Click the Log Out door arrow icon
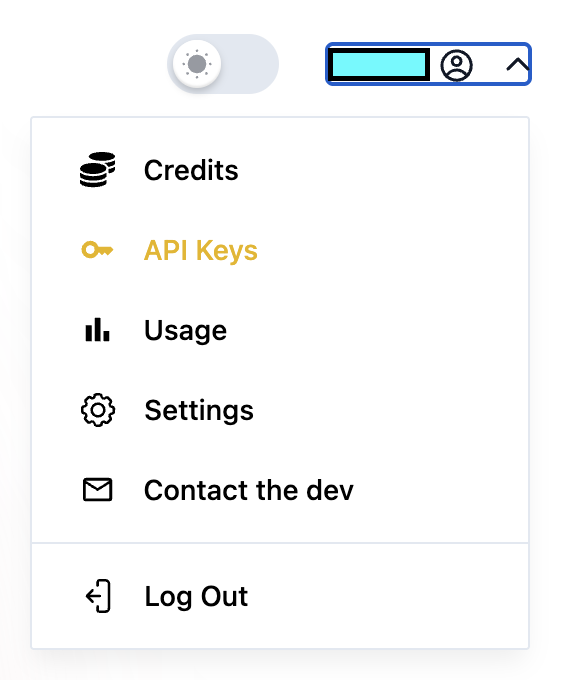564x680 pixels. (98, 596)
